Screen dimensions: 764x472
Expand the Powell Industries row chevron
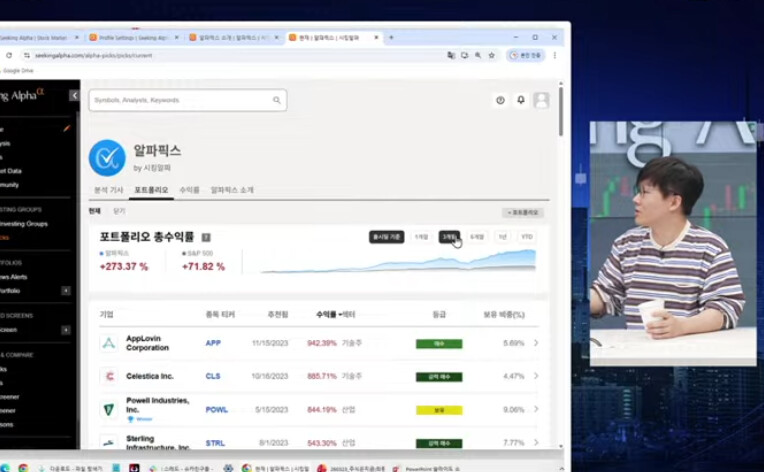(x=536, y=409)
